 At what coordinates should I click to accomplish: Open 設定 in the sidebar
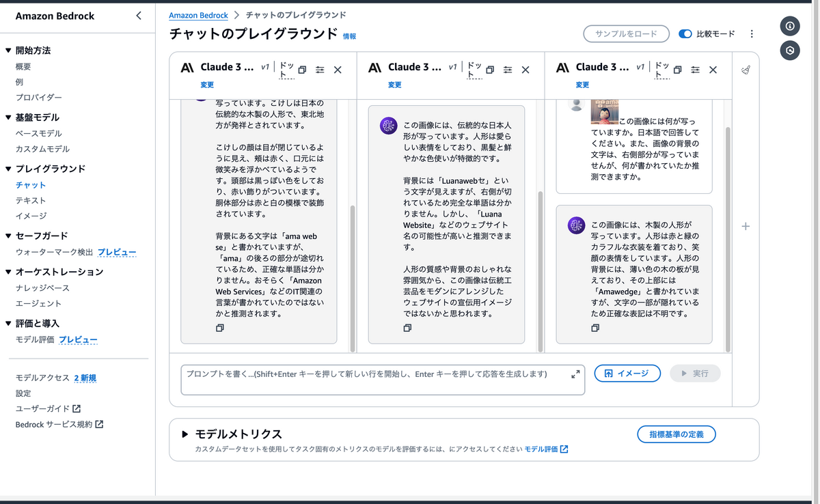coord(23,393)
